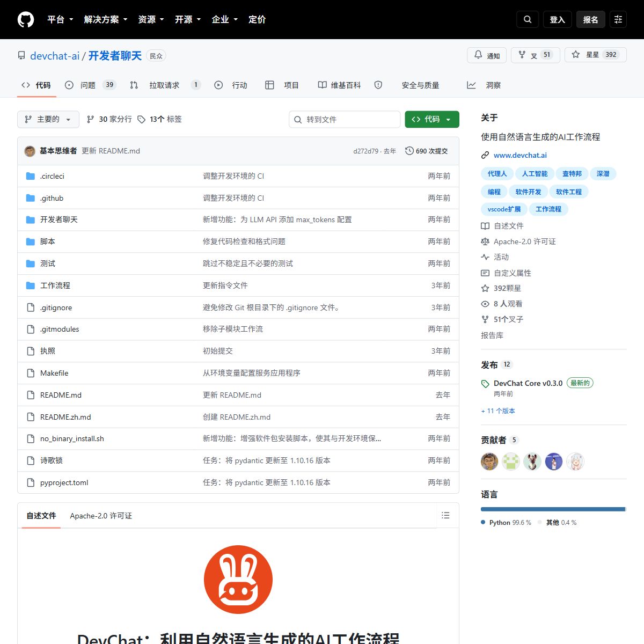Screen dimensions: 644x644
Task: Open the 发布 12 releases heading
Action: click(x=497, y=365)
